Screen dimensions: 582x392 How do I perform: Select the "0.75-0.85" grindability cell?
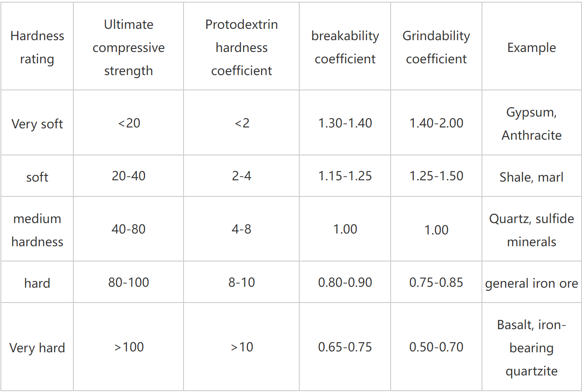(436, 282)
